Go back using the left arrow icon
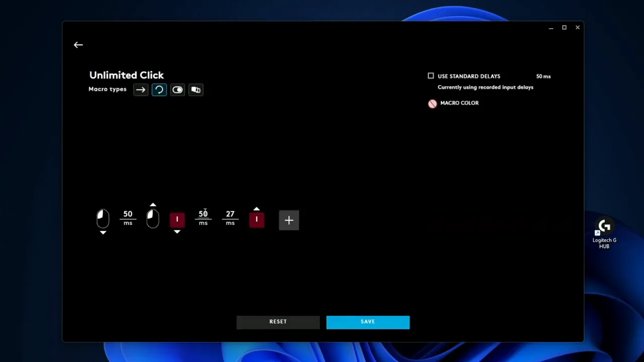The height and width of the screenshot is (362, 644). [78, 45]
